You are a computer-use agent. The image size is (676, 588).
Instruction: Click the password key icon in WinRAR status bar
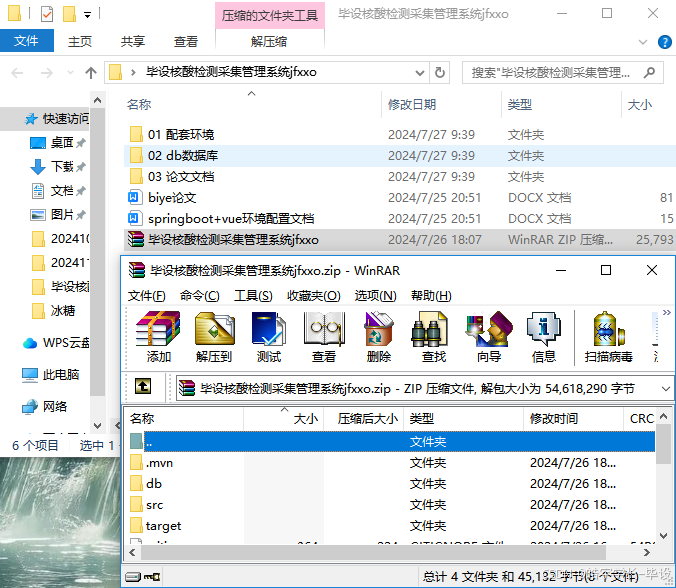[152, 577]
